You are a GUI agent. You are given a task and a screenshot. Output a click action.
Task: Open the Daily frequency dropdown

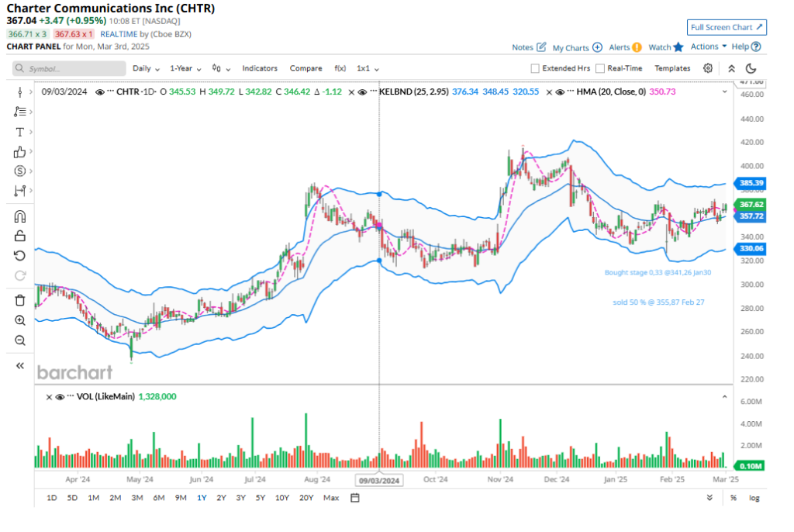pos(146,68)
